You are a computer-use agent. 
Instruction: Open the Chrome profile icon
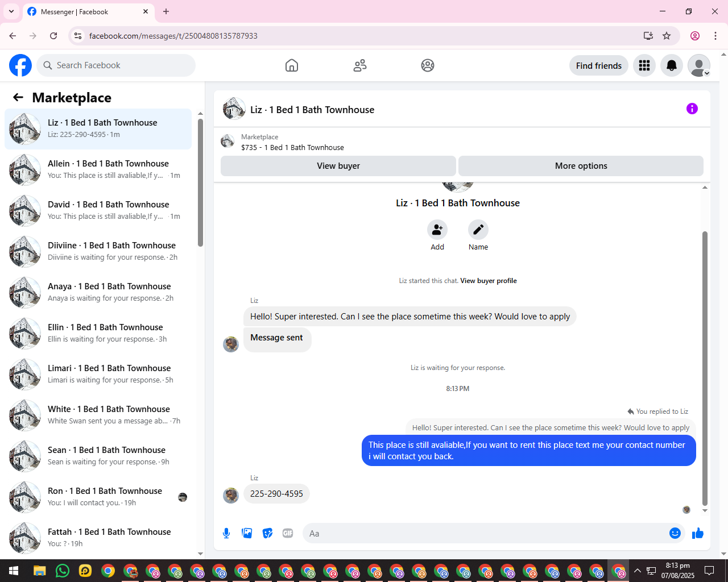[695, 36]
